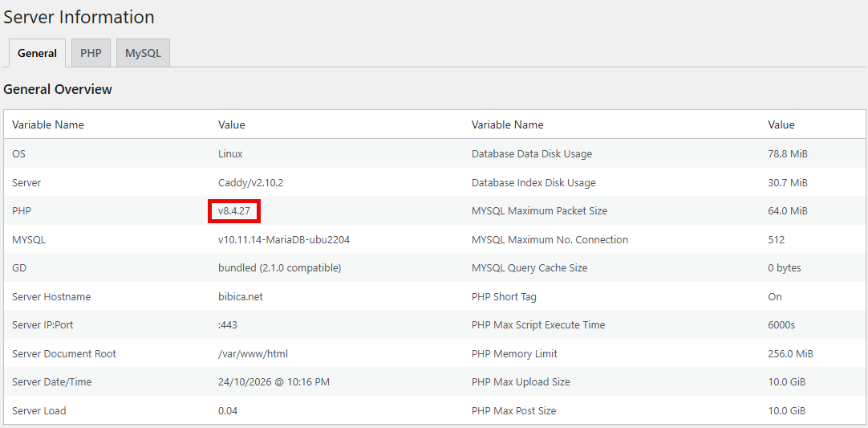Click the 'PHP Memory Limit' label
The height and width of the screenshot is (428, 868).
click(x=514, y=353)
